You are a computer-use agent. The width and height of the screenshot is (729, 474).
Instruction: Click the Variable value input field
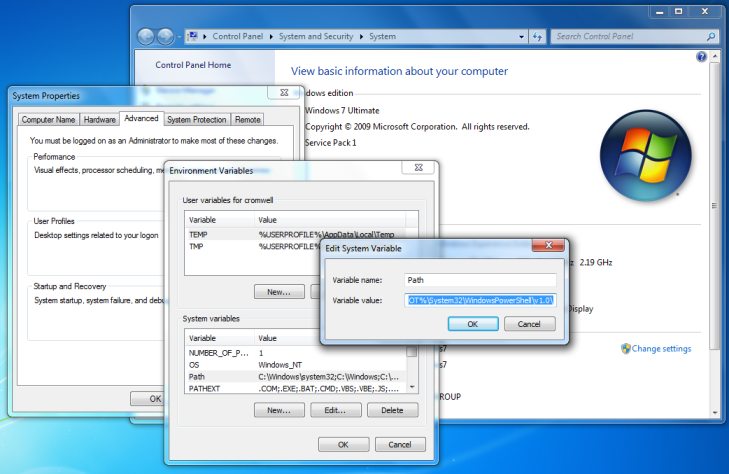pos(480,301)
